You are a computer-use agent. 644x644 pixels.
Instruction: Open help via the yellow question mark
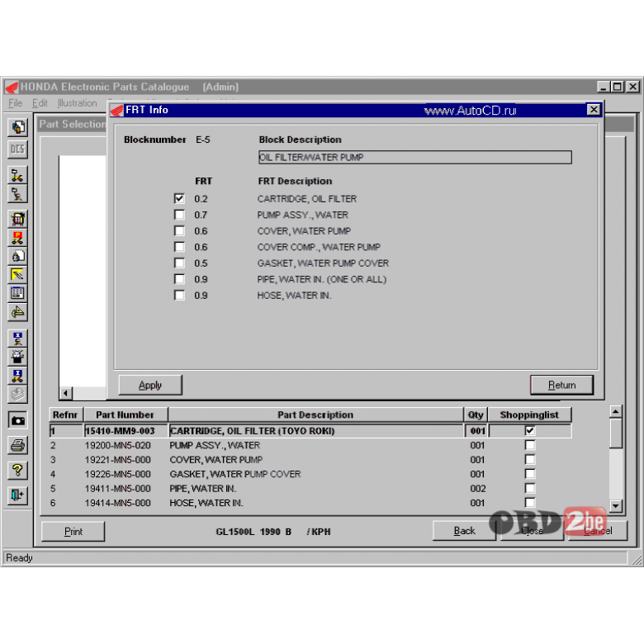tap(17, 470)
